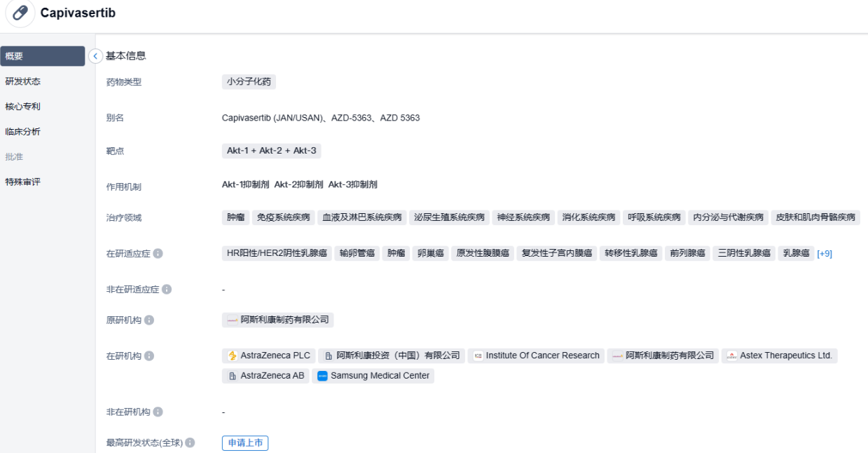
Task: Open the 概要 tab in sidebar
Action: [x=43, y=56]
